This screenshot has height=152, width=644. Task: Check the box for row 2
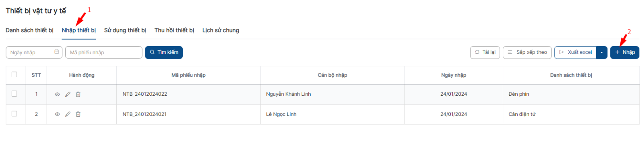coord(14,114)
